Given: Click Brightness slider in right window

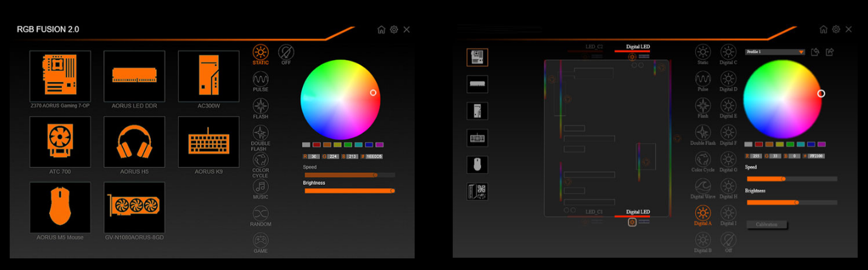Looking at the screenshot, I should (x=792, y=202).
